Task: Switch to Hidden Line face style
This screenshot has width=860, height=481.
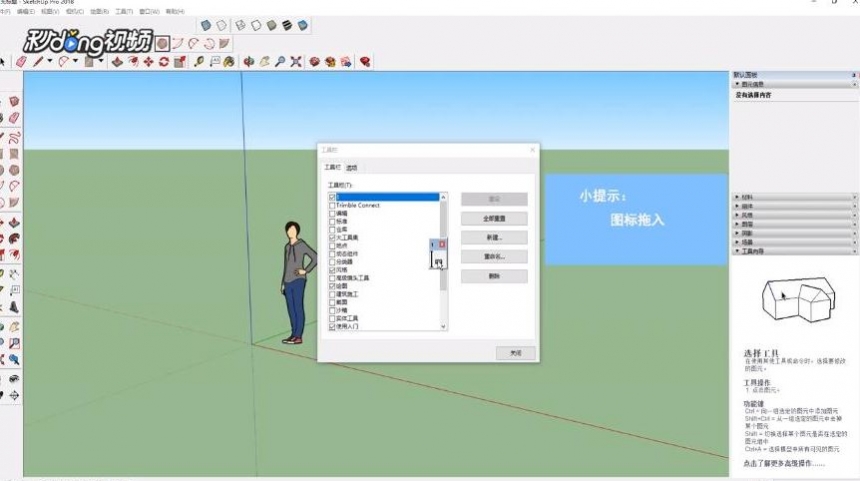Action: coord(256,25)
